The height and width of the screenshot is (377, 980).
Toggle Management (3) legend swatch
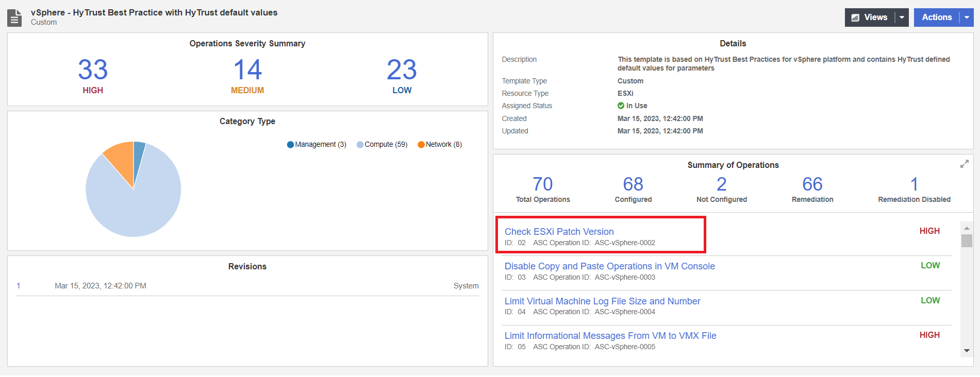pos(290,145)
